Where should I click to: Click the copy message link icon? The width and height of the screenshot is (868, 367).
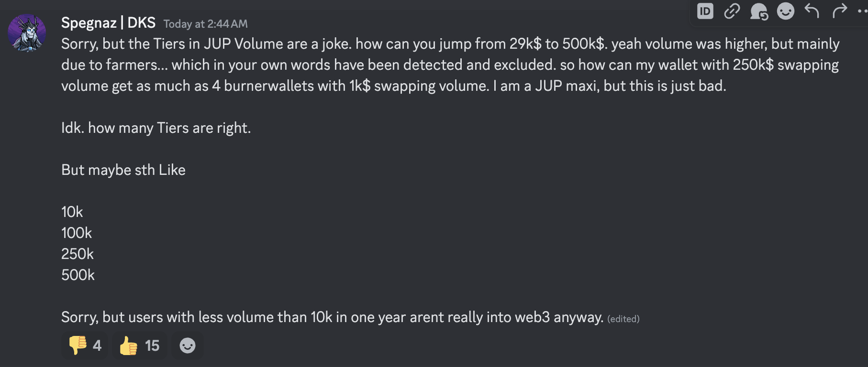732,11
